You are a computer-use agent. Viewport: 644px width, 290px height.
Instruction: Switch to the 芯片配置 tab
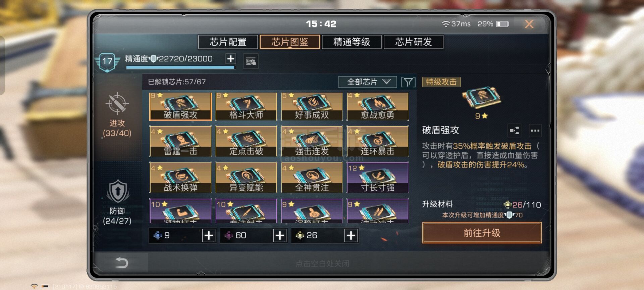[228, 42]
